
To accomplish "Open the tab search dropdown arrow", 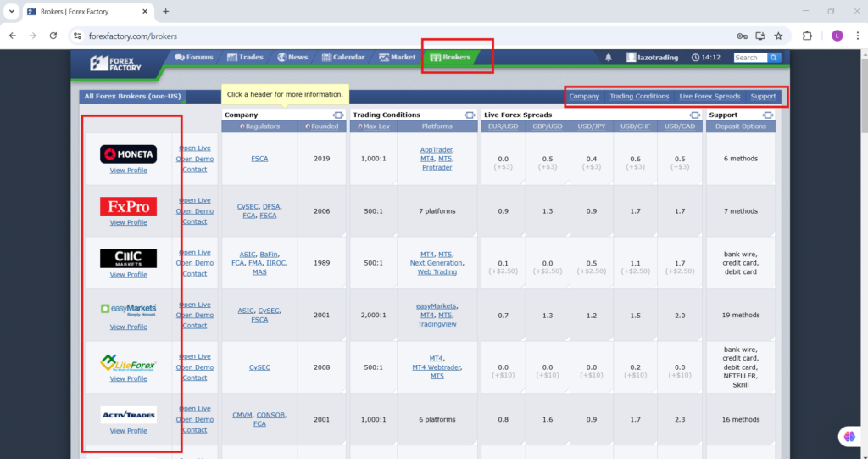I will 12,12.
